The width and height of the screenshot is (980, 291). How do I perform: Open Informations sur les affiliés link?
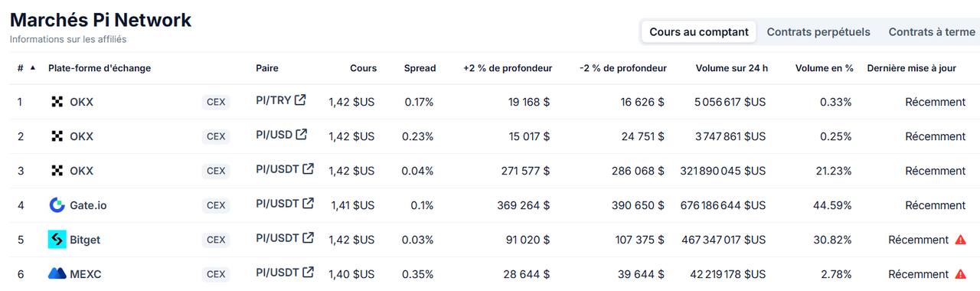click(68, 39)
